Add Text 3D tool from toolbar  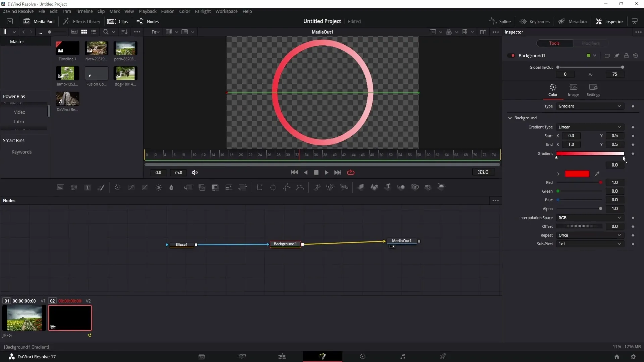tap(388, 187)
